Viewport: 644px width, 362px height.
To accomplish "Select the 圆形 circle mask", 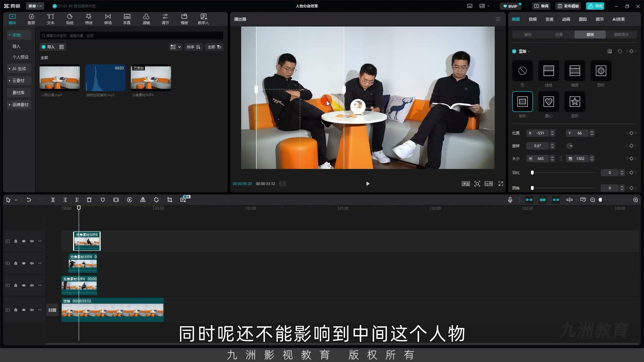I will point(601,71).
